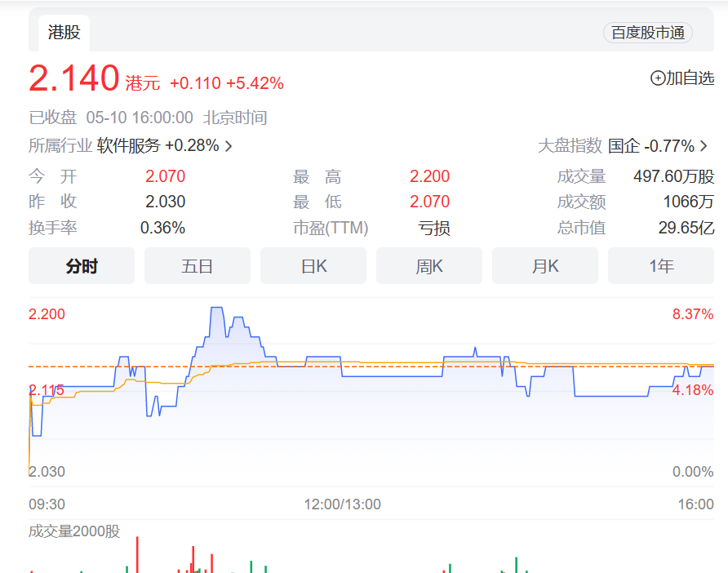The height and width of the screenshot is (573, 728).
Task: Click the peak of the intraday price line
Action: (216, 308)
